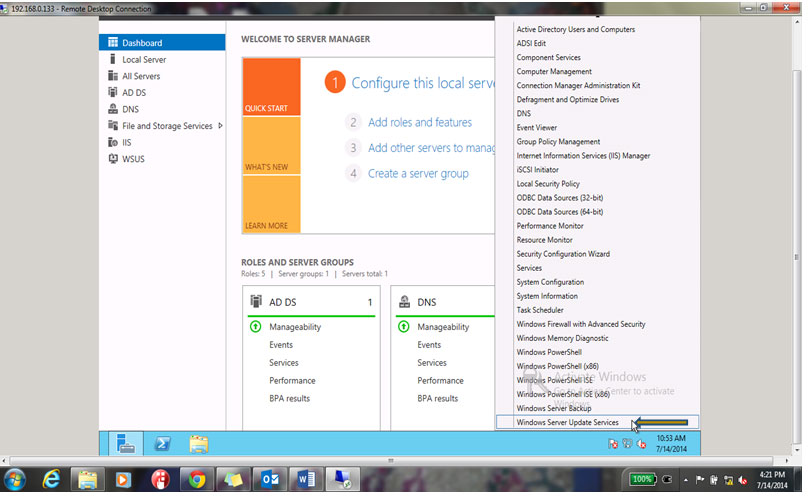The height and width of the screenshot is (496, 808).
Task: Open Windows Firewall with Advanced Security
Action: click(581, 324)
